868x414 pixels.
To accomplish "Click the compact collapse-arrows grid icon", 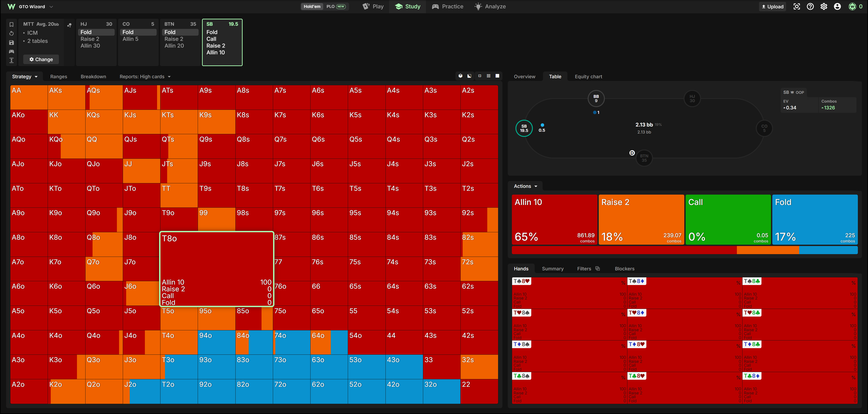I will click(480, 76).
